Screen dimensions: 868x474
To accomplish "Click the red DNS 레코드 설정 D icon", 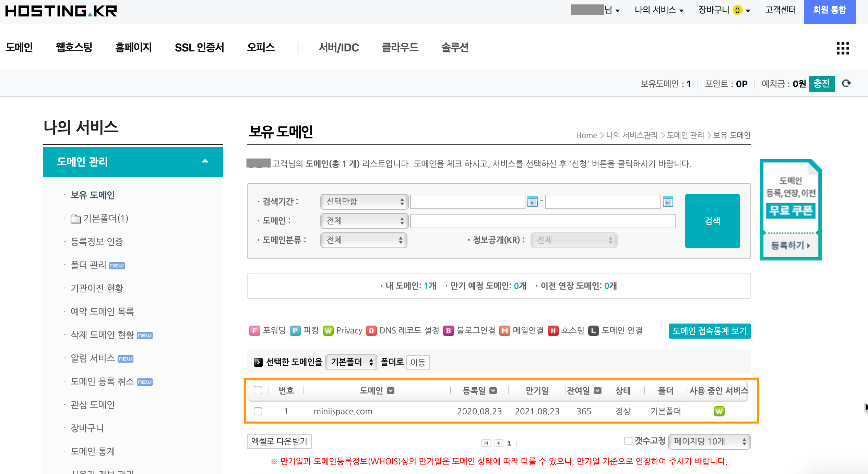I will (371, 331).
